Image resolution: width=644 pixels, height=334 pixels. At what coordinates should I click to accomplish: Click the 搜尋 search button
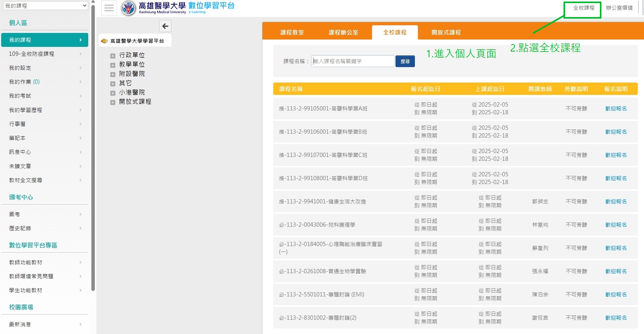(405, 61)
